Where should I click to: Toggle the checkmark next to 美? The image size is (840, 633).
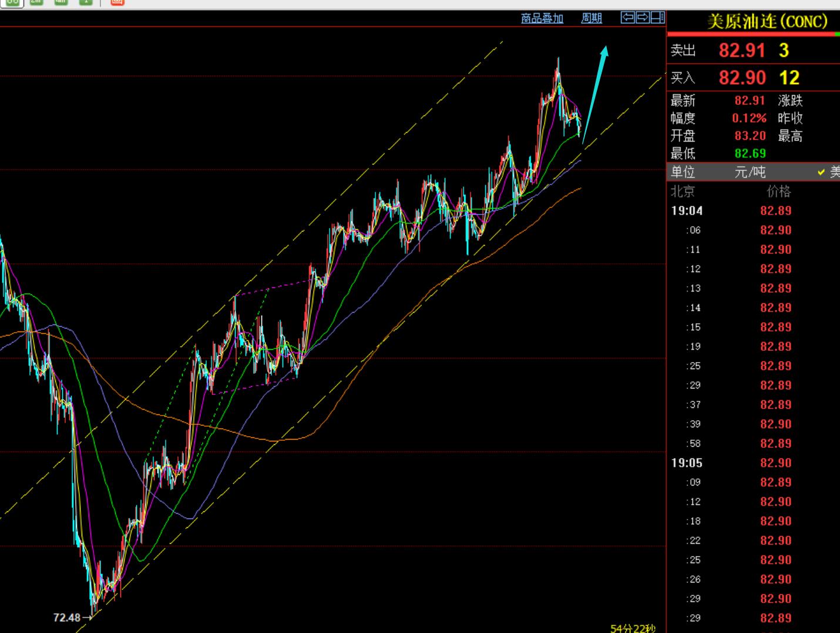point(821,172)
